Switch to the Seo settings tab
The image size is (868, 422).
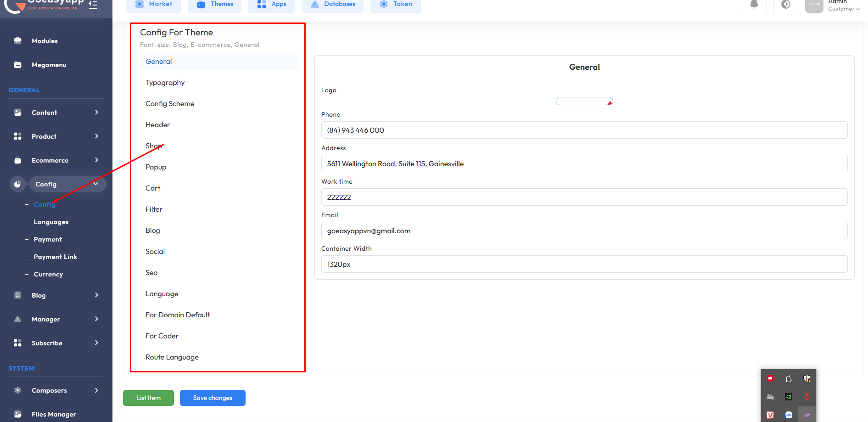tap(151, 273)
